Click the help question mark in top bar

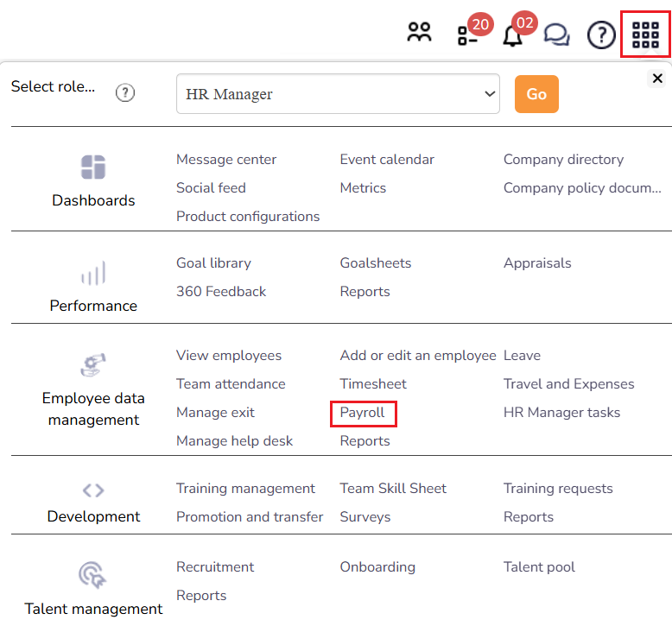pos(601,35)
